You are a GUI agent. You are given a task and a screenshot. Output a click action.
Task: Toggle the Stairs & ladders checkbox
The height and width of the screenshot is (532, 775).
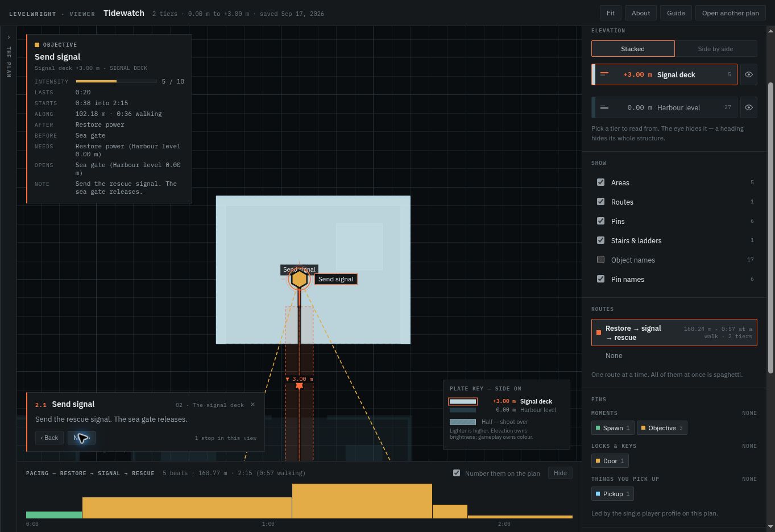point(600,240)
